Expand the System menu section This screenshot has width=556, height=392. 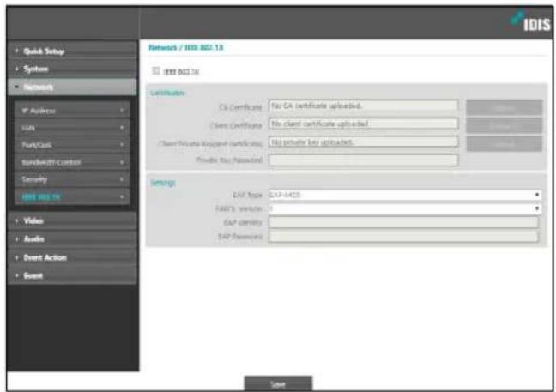pos(72,69)
